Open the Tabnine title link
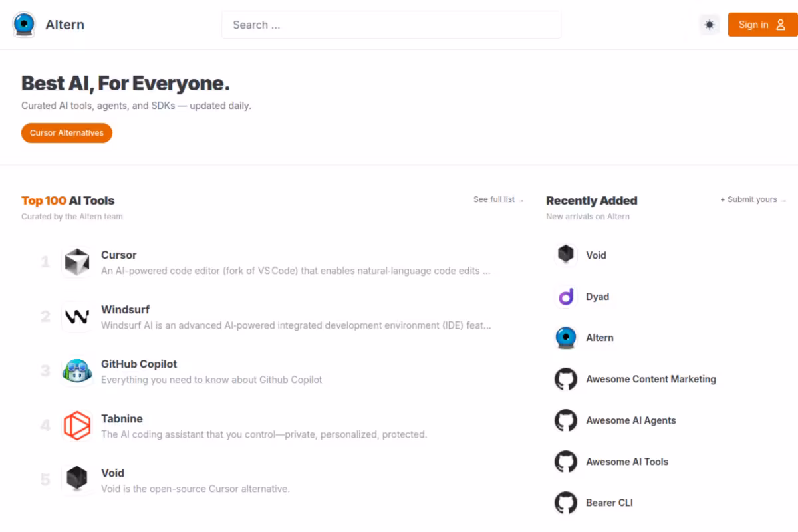Image resolution: width=798 pixels, height=532 pixels. pyautogui.click(x=122, y=418)
